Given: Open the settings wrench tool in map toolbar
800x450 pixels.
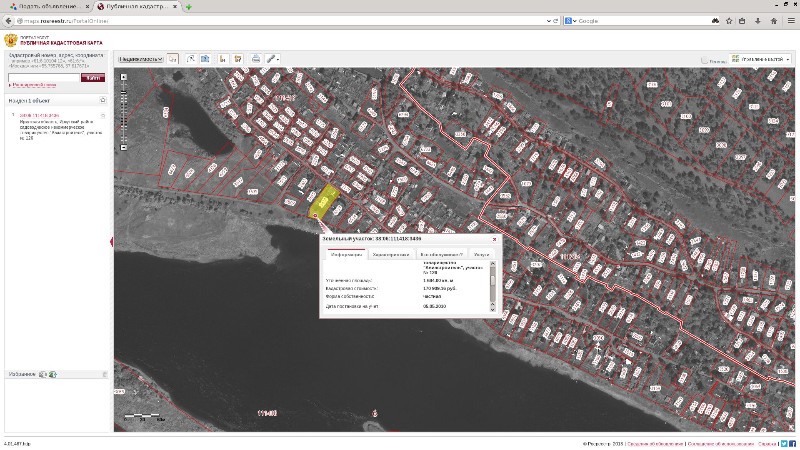Looking at the screenshot, I should click(x=273, y=59).
